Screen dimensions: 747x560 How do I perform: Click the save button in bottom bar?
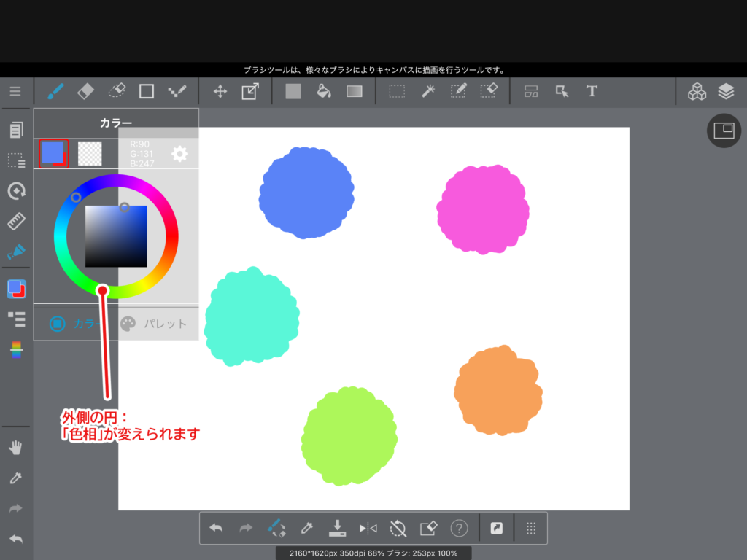[337, 528]
